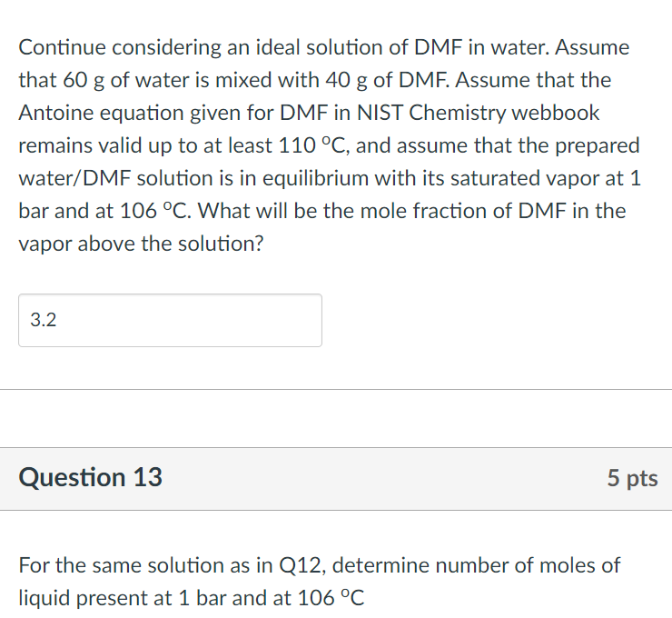Click the 5 pts label
Image resolution: width=672 pixels, height=618 pixels.
point(632,479)
